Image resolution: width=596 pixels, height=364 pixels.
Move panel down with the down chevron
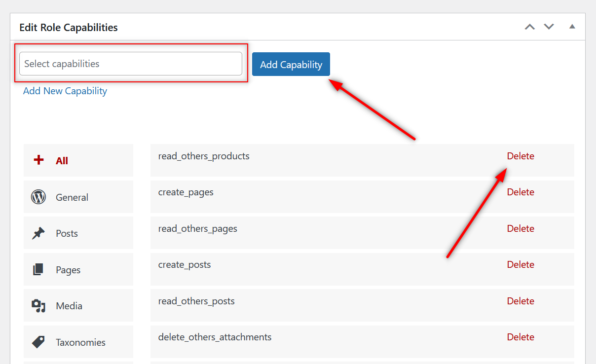click(549, 27)
